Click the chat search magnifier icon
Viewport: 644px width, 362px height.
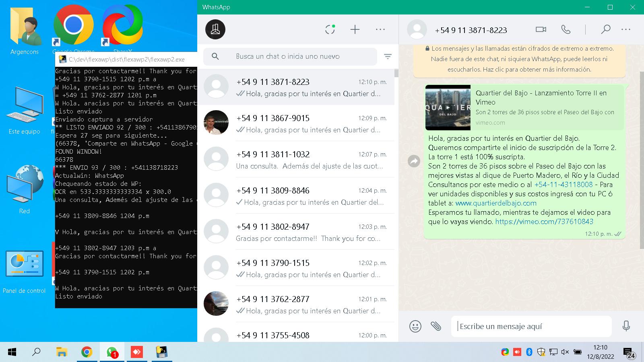(215, 57)
